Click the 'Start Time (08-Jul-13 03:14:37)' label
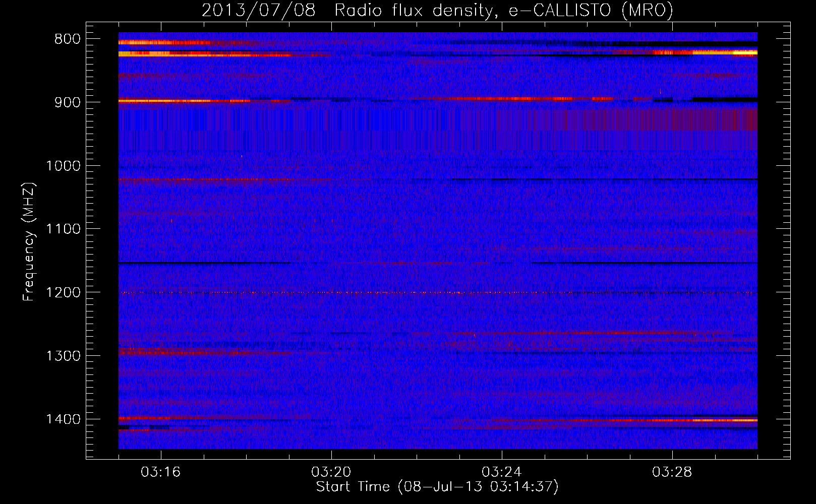Screen dimensions: 816x504 coord(437,486)
